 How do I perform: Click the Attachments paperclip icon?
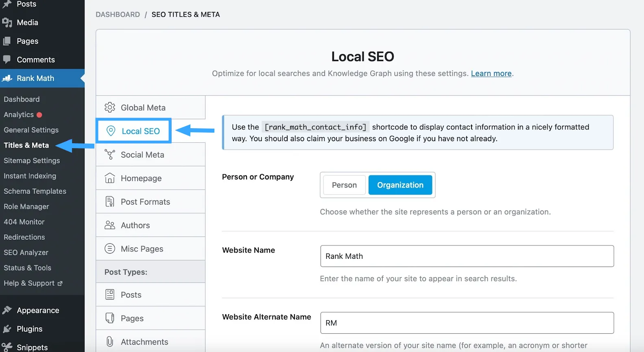click(x=110, y=341)
